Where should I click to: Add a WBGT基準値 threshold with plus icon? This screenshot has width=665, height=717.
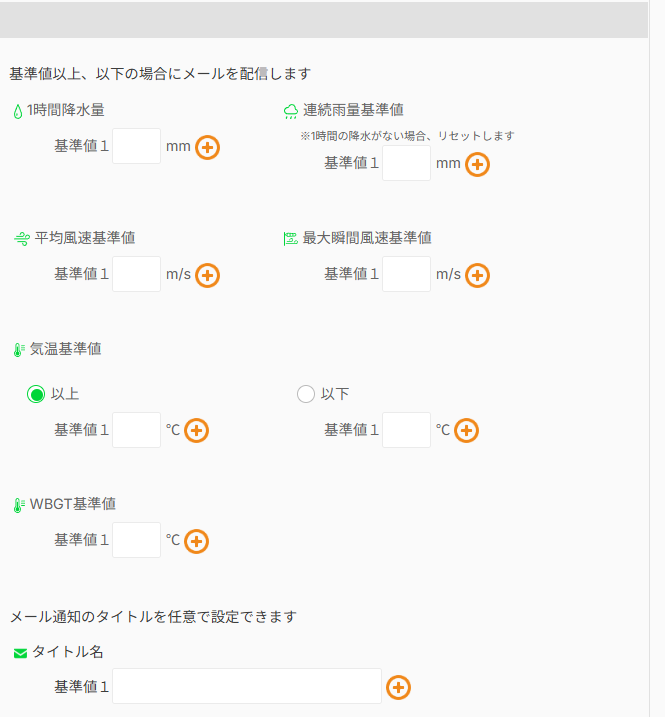click(197, 541)
